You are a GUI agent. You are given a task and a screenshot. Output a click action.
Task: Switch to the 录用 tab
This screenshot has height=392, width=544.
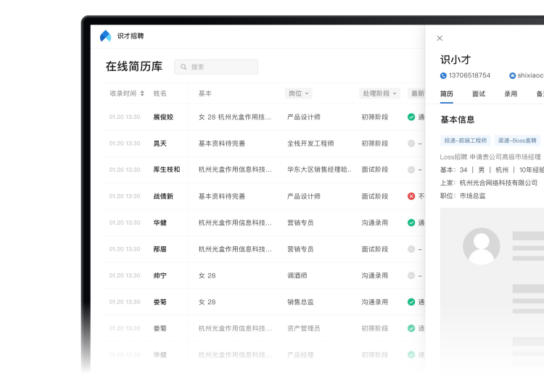(x=511, y=93)
